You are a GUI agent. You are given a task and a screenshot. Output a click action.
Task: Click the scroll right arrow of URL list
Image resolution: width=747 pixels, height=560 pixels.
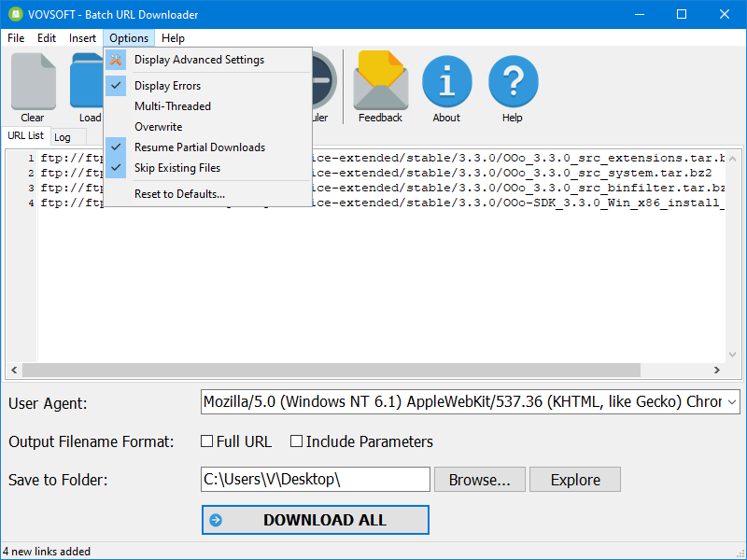point(716,370)
